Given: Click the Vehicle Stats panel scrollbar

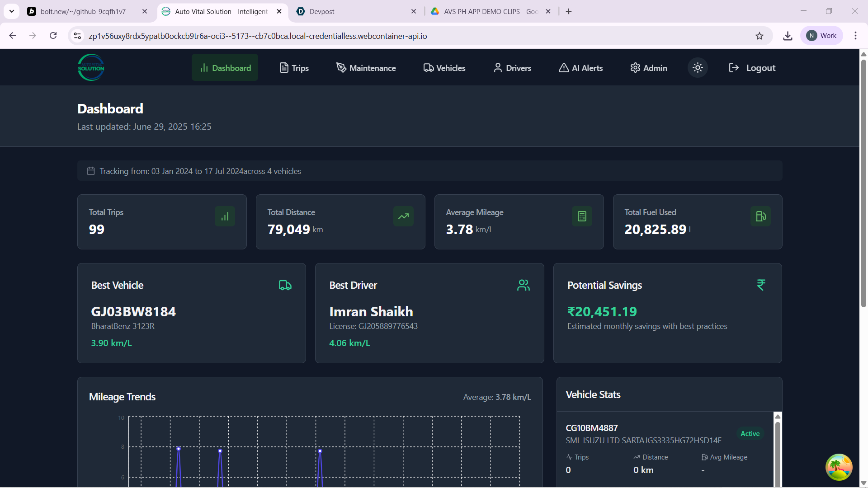Looking at the screenshot, I should point(778,452).
